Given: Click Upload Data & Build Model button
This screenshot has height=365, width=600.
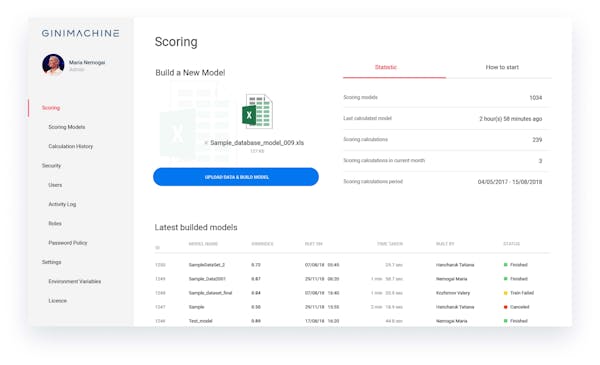Looking at the screenshot, I should [236, 177].
